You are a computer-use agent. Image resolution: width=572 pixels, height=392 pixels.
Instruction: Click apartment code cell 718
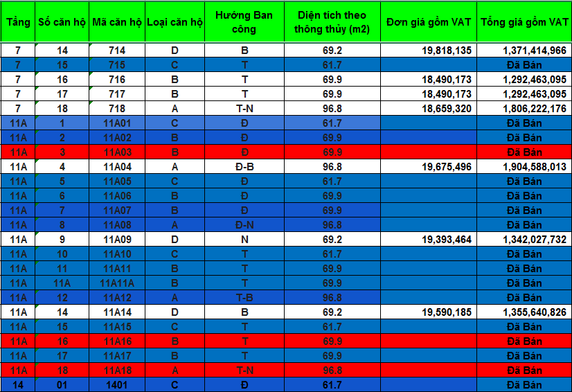pos(117,109)
